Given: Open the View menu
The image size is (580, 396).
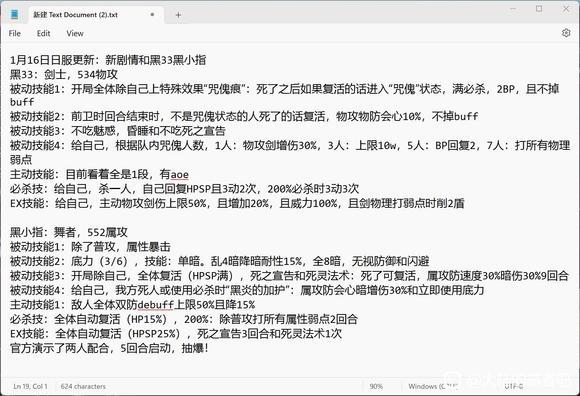Looking at the screenshot, I should click(75, 33).
